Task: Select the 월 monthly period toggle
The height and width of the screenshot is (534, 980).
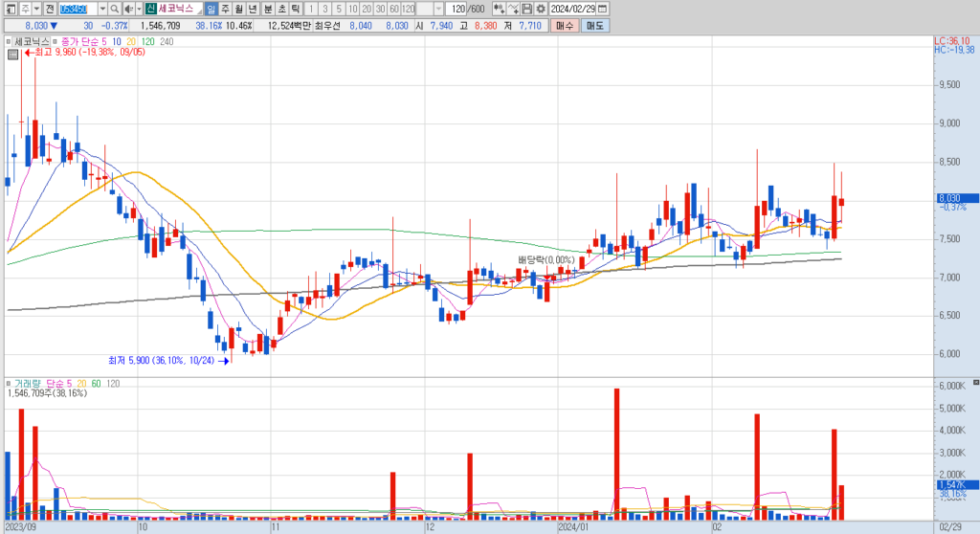Action: (238, 9)
